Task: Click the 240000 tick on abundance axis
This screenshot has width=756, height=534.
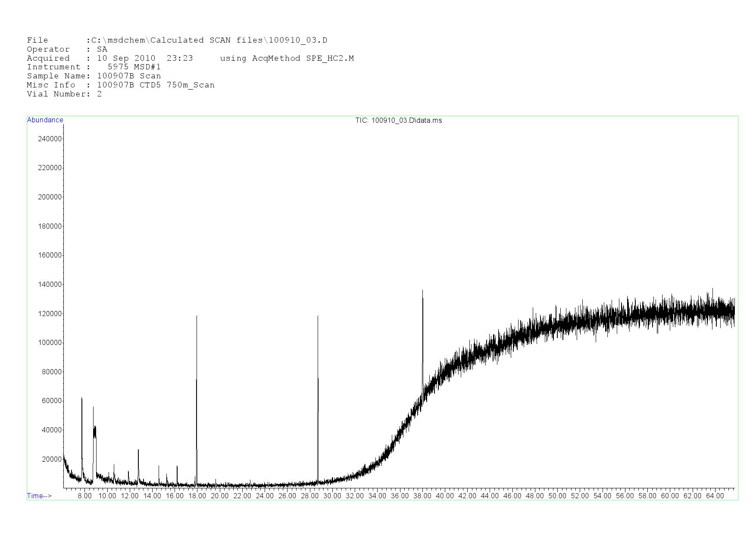Action: tap(50, 139)
